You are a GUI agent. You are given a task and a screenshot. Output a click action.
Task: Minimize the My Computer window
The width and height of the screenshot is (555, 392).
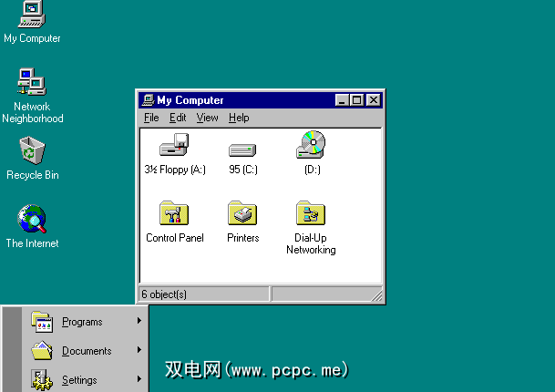point(342,100)
